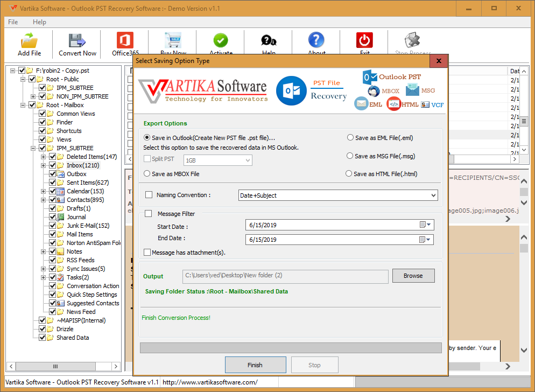The width and height of the screenshot is (535, 392).
Task: Open the End Date calendar picker icon
Action: pos(425,240)
